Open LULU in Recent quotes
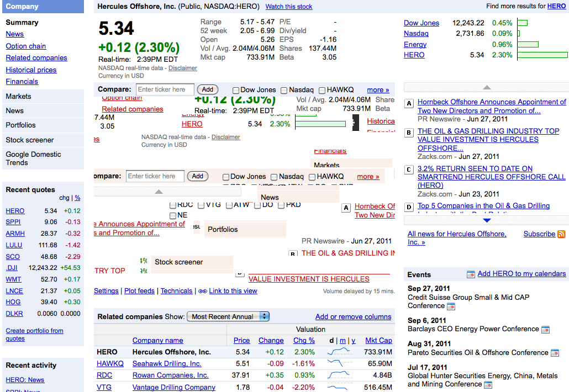 tap(14, 245)
